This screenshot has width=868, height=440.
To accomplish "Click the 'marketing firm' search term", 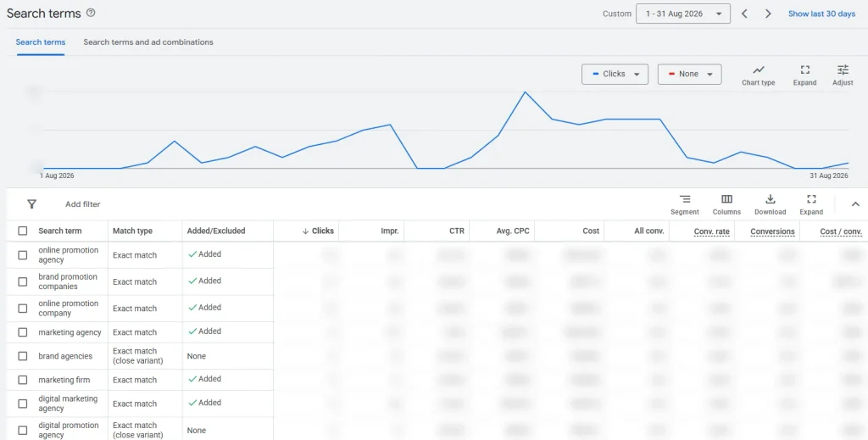I will 64,380.
